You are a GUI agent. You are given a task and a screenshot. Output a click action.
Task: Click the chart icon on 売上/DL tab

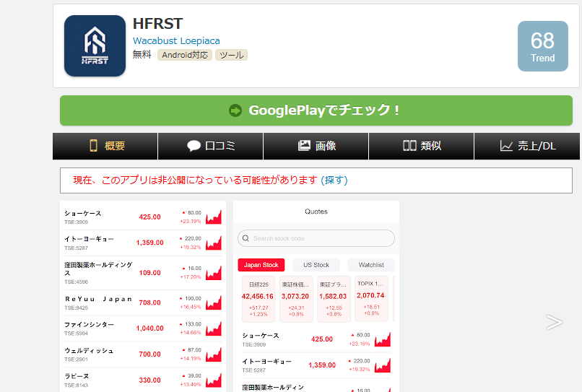pyautogui.click(x=506, y=146)
